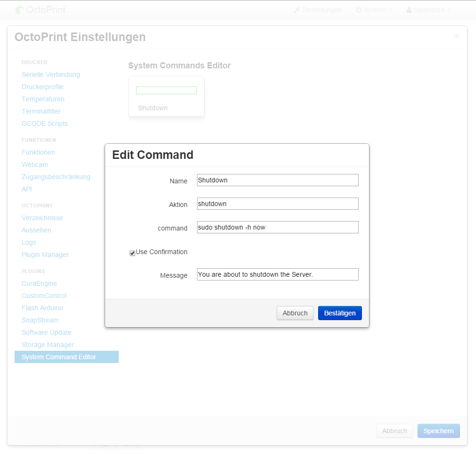Click the OctoPrint logo icon
The image size is (476, 454).
pos(20,10)
